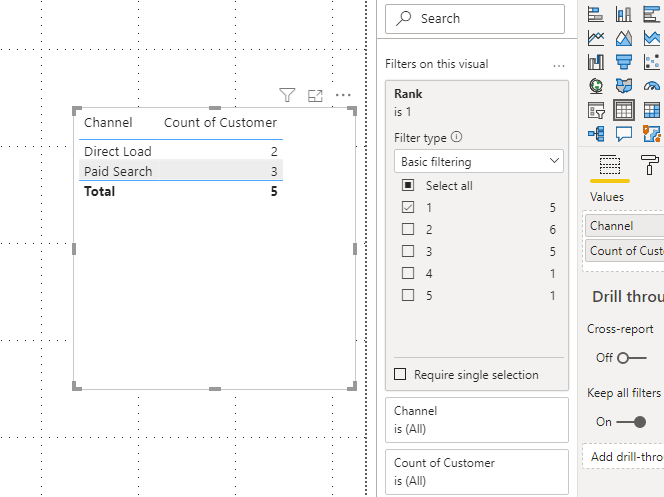Open more options on the table visual

point(343,95)
